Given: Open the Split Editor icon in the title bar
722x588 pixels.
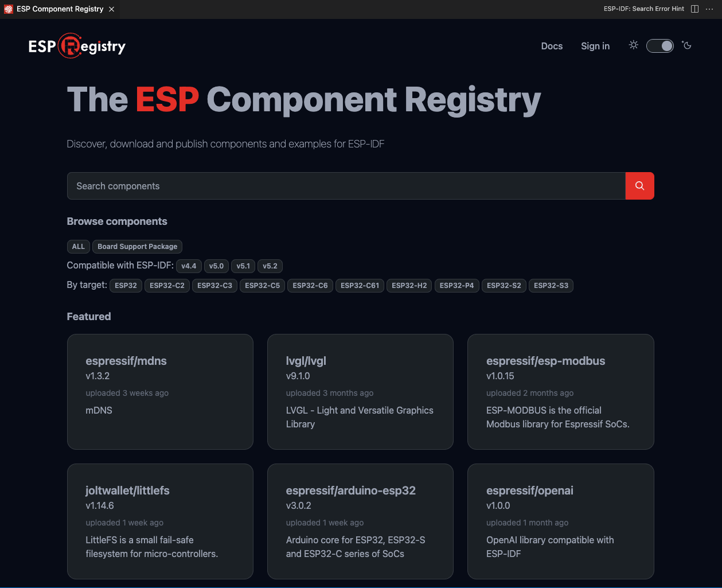Looking at the screenshot, I should pyautogui.click(x=694, y=9).
